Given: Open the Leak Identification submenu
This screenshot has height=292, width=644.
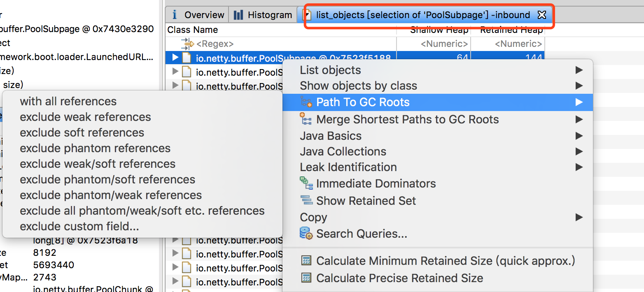Looking at the screenshot, I should pos(438,167).
